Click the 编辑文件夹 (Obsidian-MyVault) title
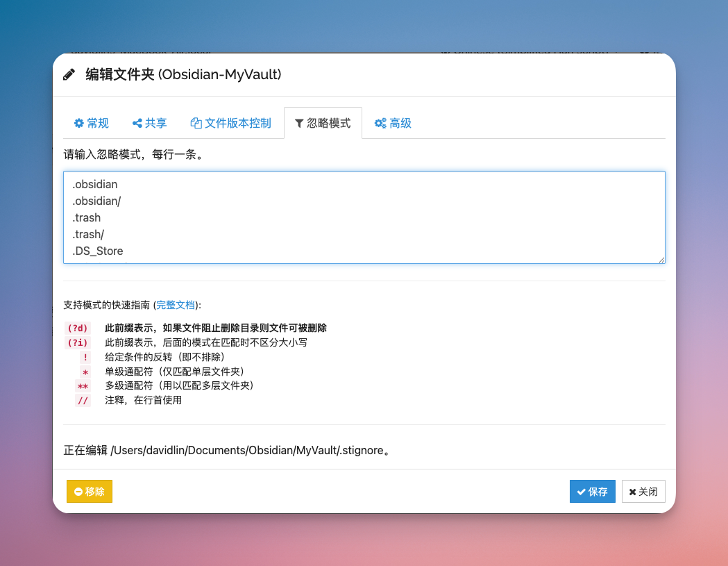This screenshot has width=728, height=566. point(183,74)
